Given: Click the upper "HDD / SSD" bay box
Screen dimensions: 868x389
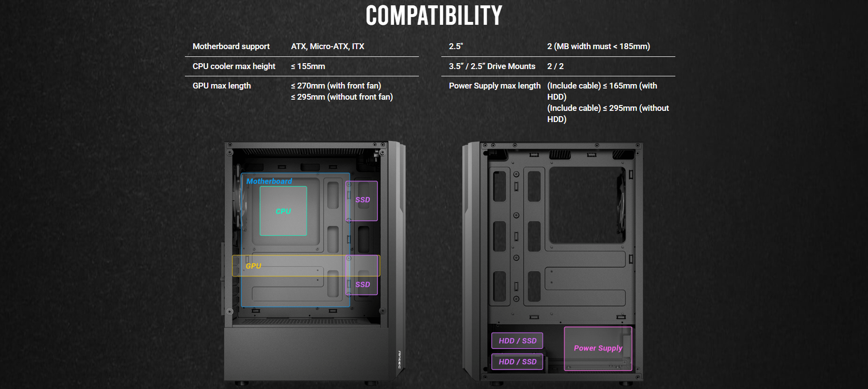Looking at the screenshot, I should coord(517,341).
